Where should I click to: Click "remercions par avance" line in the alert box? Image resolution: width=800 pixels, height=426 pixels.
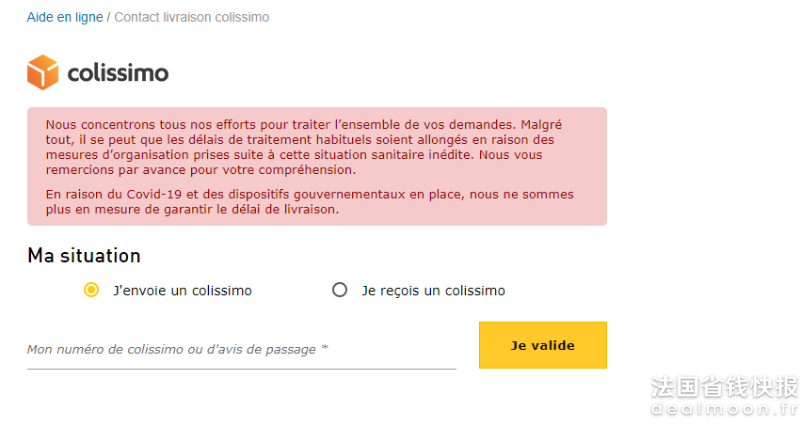[x=201, y=170]
